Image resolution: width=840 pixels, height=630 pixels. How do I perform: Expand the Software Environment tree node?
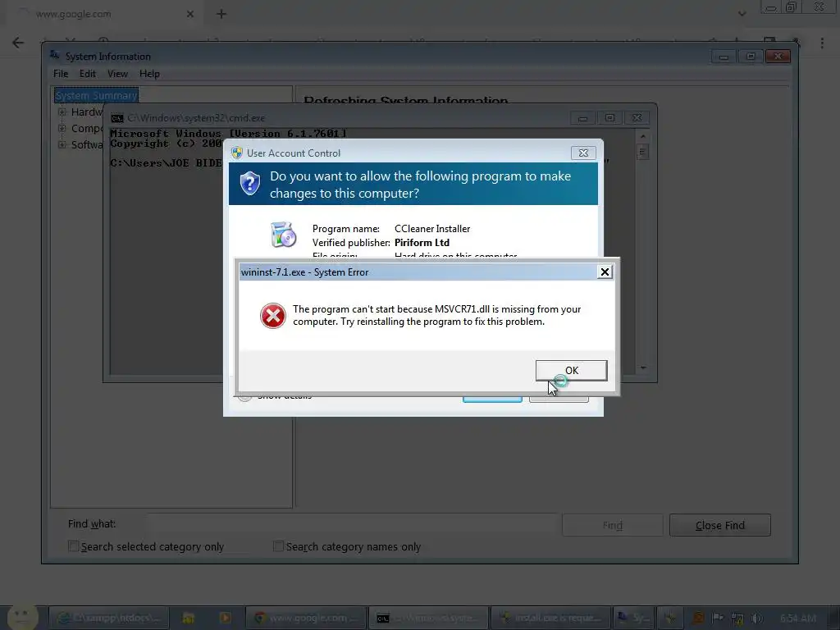point(62,144)
